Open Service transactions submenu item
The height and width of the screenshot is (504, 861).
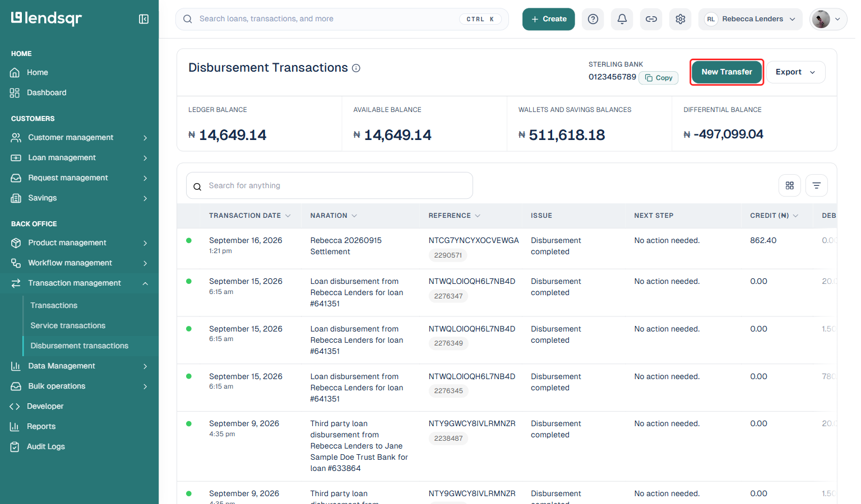(x=68, y=326)
